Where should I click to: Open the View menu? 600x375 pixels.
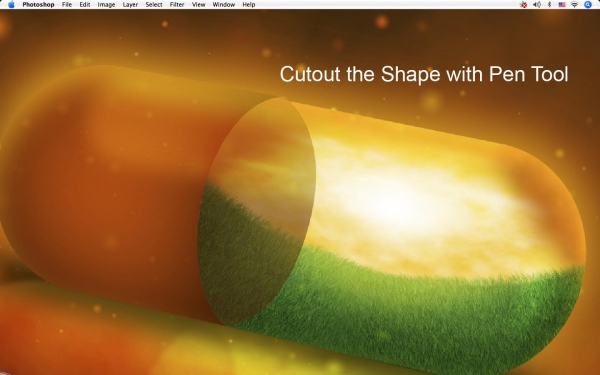click(199, 5)
